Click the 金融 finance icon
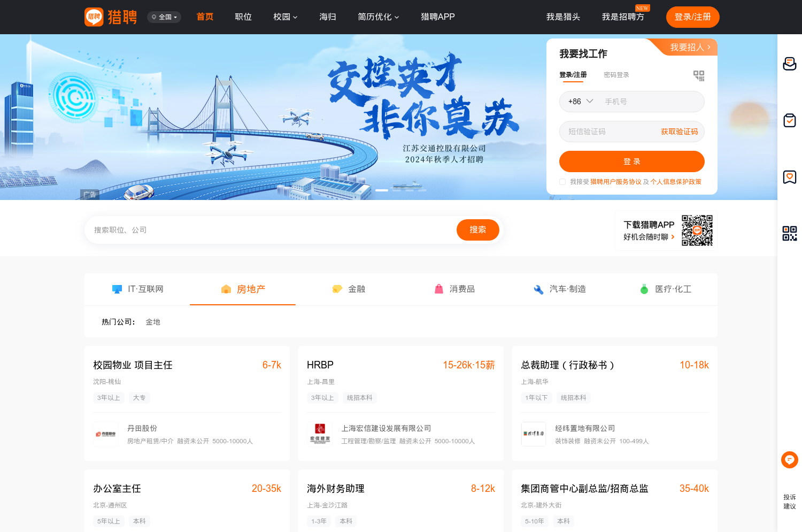 click(x=337, y=289)
